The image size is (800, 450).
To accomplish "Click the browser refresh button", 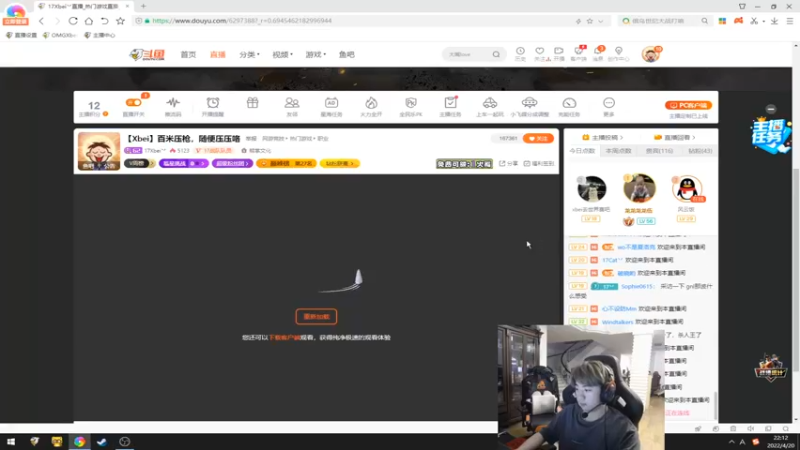I will [x=72, y=21].
